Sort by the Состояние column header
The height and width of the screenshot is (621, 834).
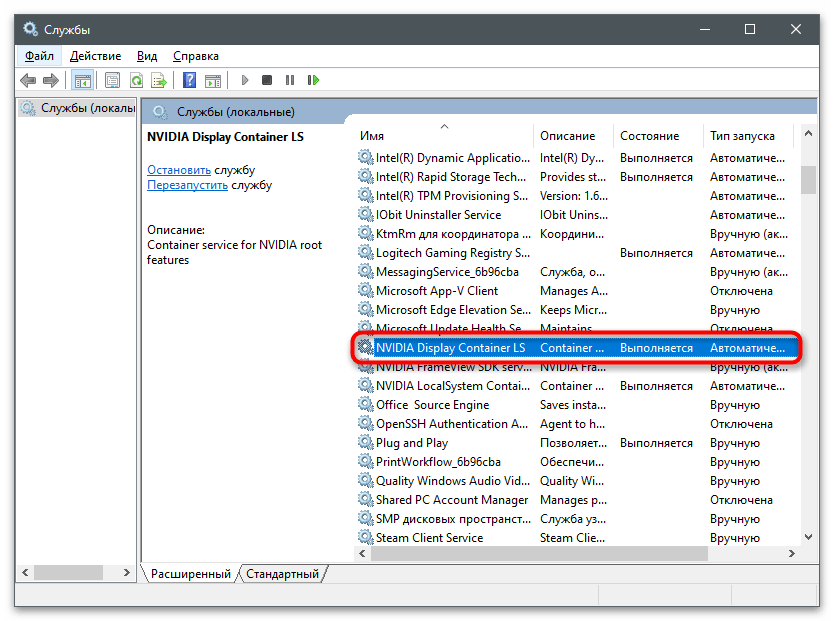pos(658,136)
